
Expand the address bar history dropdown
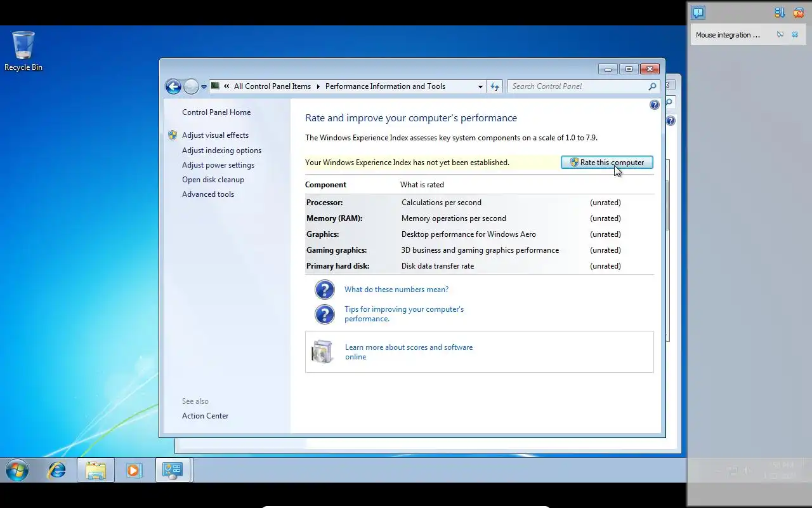point(480,86)
